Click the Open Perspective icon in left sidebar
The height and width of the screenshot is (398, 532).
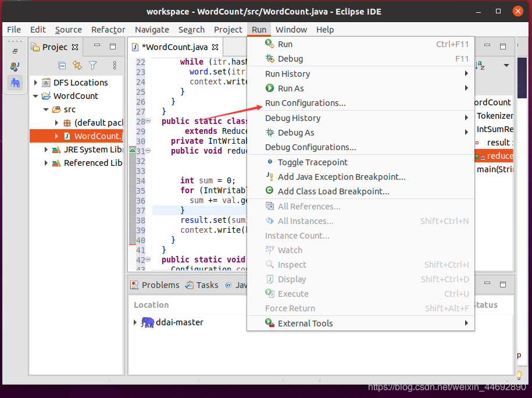pyautogui.click(x=15, y=51)
